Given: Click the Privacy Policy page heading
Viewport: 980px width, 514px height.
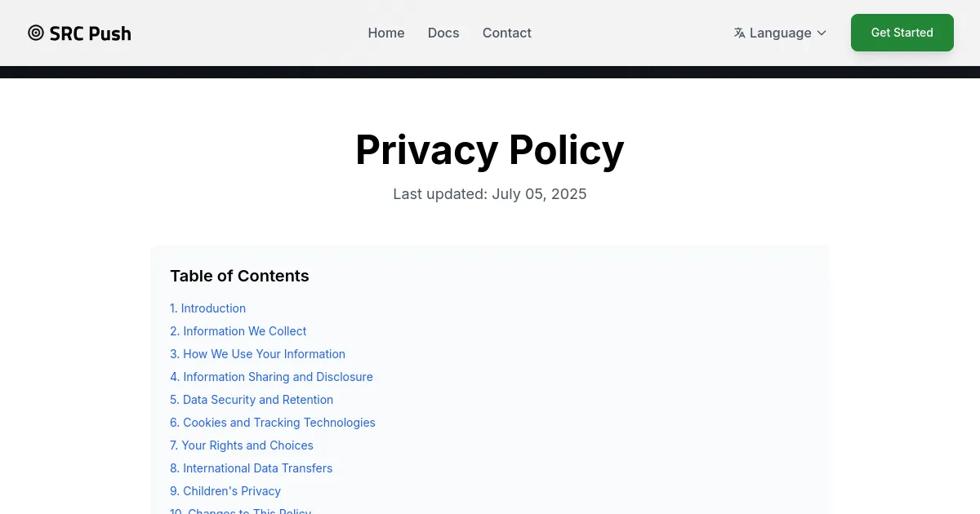Looking at the screenshot, I should pyautogui.click(x=490, y=150).
